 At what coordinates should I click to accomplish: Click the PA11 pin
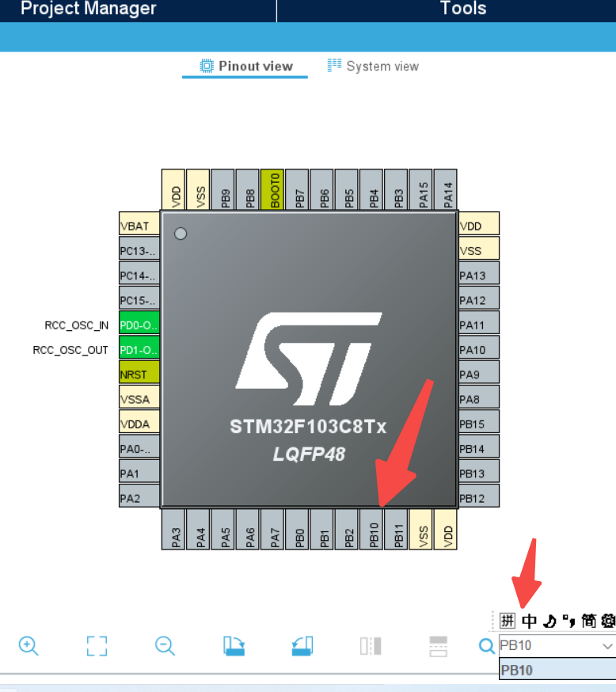[479, 322]
